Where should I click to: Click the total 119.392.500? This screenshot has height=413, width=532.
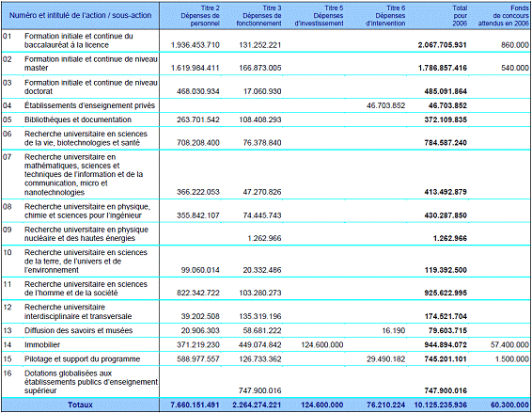pos(446,270)
